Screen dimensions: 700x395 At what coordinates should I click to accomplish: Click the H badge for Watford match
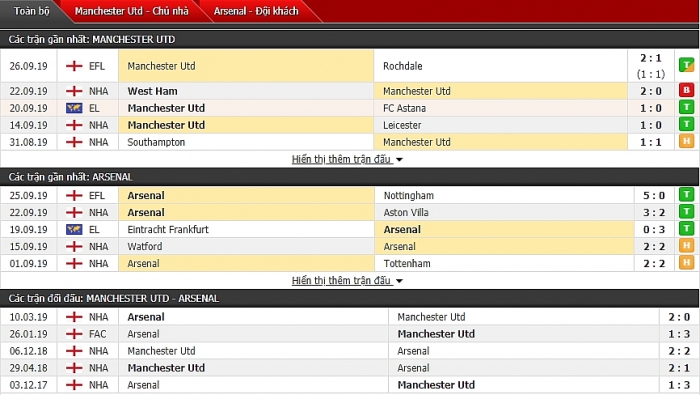pyautogui.click(x=687, y=246)
